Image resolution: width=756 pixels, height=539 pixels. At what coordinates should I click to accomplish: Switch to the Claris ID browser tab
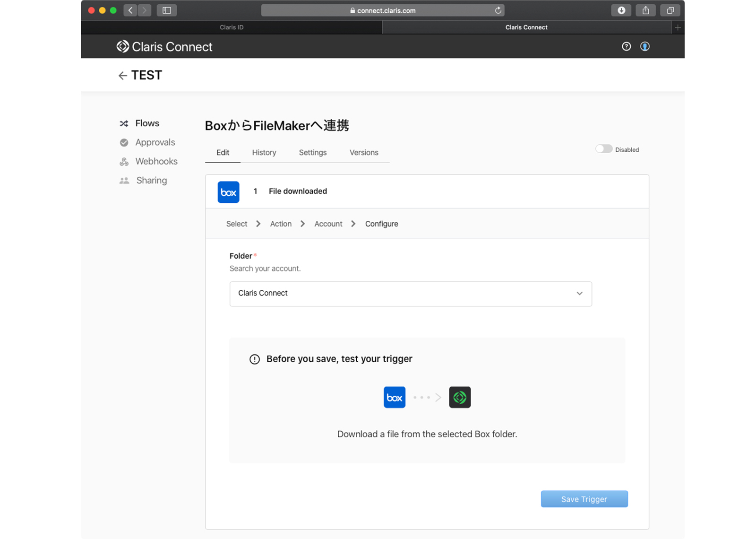coord(232,27)
